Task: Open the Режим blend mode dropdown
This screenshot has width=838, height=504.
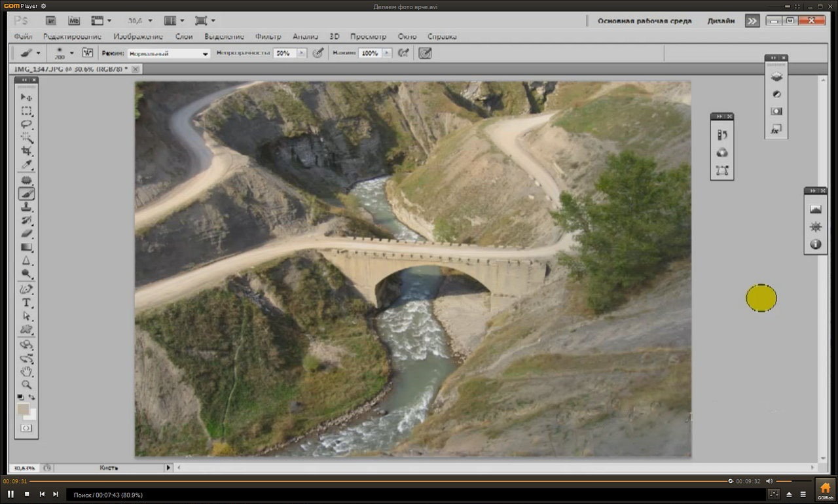Action: pyautogui.click(x=168, y=54)
